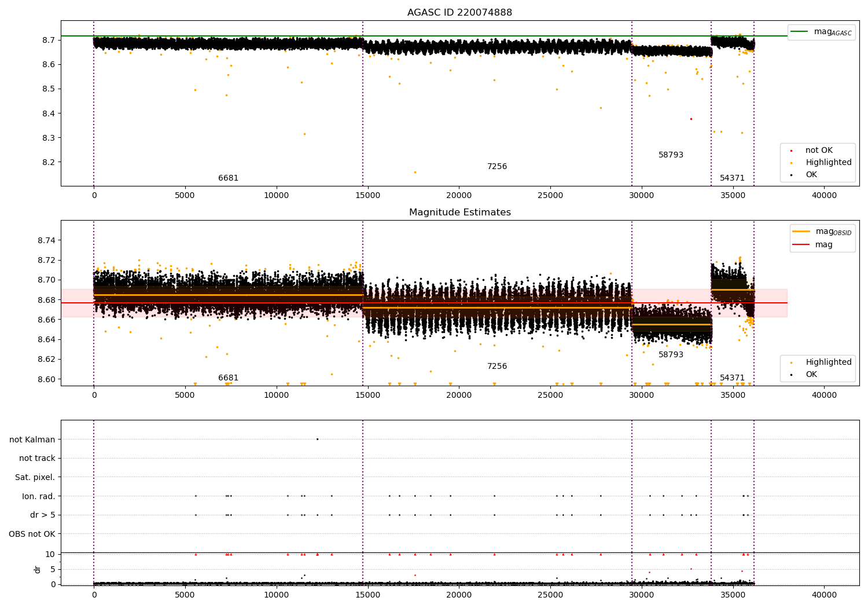
Task: Click x tick 5000 under top plot
Action: click(185, 196)
